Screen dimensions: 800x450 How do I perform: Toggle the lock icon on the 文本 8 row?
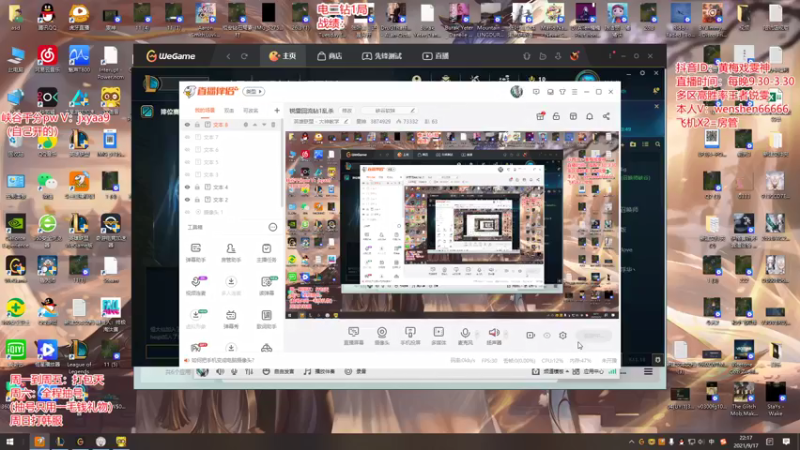point(197,124)
